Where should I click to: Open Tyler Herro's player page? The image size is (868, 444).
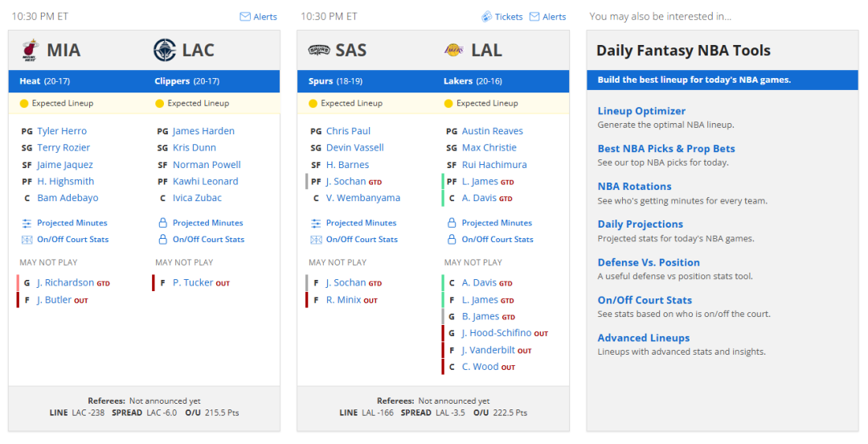coord(62,131)
